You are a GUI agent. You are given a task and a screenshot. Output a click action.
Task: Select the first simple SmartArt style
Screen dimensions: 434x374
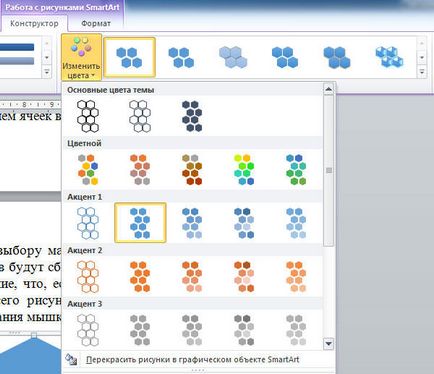pos(129,57)
